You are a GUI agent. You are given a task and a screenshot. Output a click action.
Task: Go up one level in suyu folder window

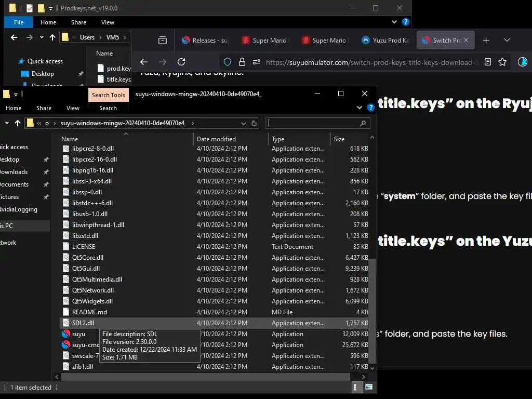(x=18, y=123)
